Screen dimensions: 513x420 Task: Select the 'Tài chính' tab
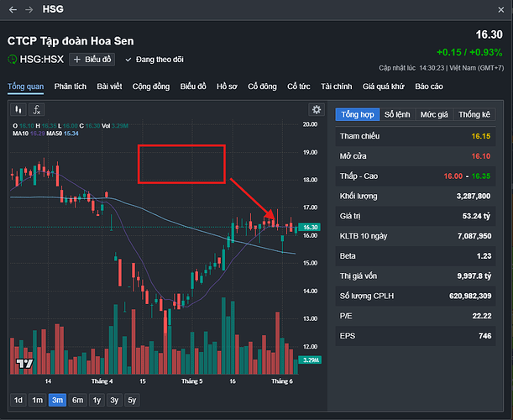click(336, 86)
